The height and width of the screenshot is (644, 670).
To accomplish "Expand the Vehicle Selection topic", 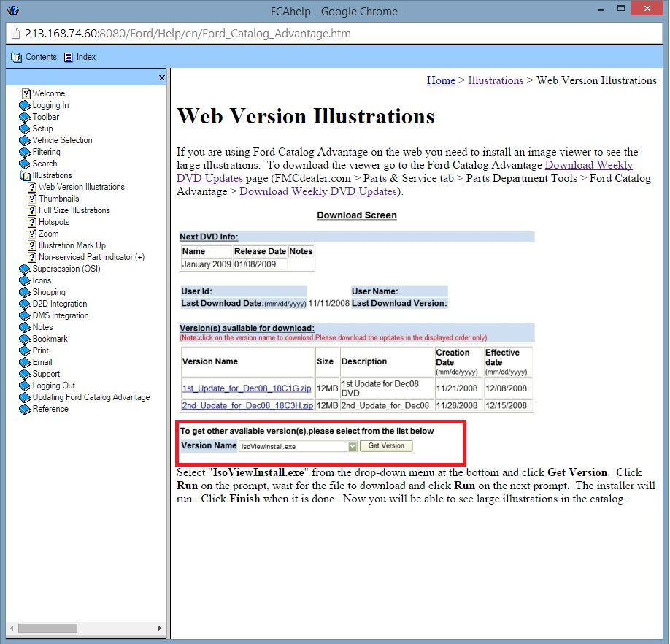I will (x=62, y=140).
